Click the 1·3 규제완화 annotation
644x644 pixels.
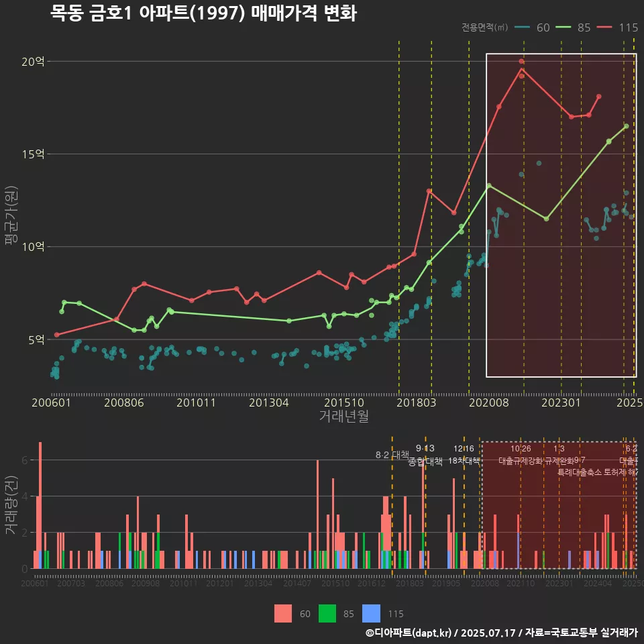click(x=559, y=455)
